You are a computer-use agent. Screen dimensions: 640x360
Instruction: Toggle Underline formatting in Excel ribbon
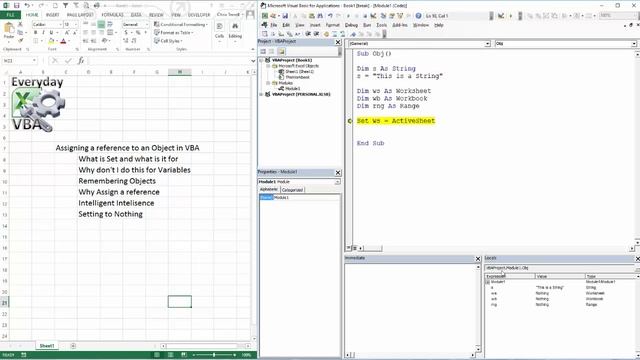pyautogui.click(x=51, y=33)
